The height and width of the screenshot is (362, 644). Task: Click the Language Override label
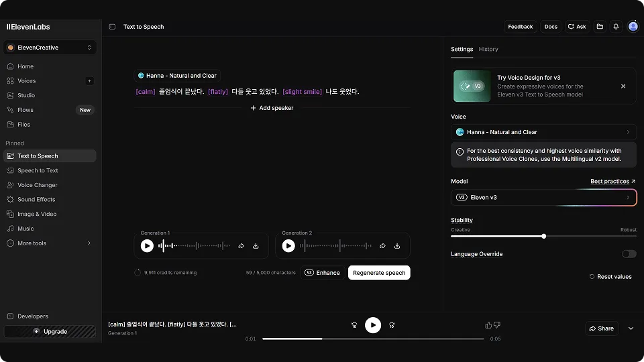pyautogui.click(x=476, y=254)
